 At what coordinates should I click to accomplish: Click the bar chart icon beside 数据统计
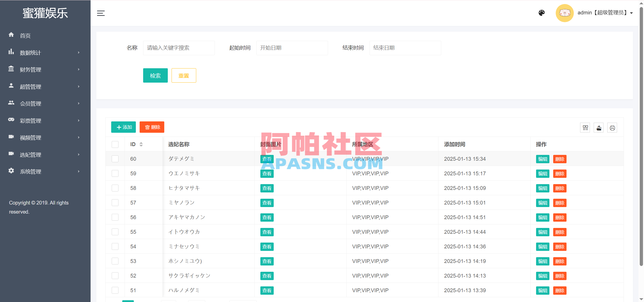click(11, 52)
